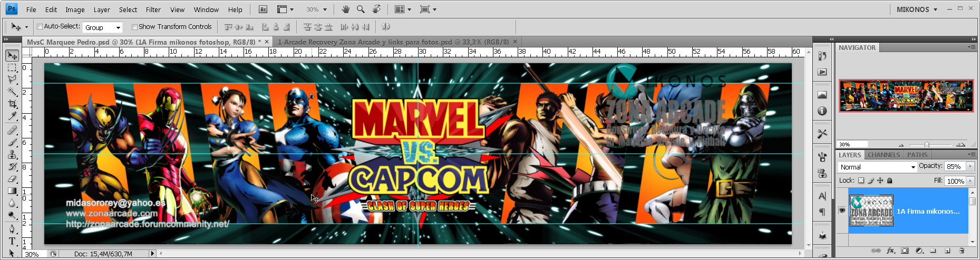Select the Hand tool in the application bar
The height and width of the screenshot is (260, 980).
coord(345,9)
